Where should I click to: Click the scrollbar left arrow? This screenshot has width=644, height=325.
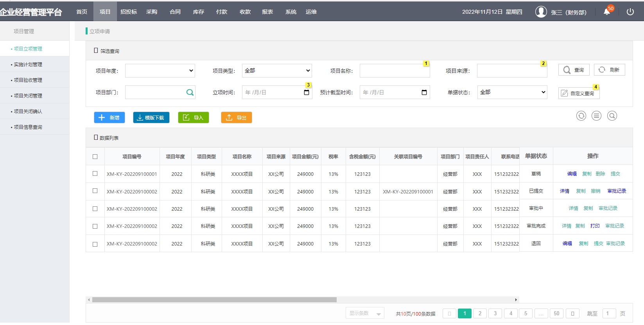89,300
